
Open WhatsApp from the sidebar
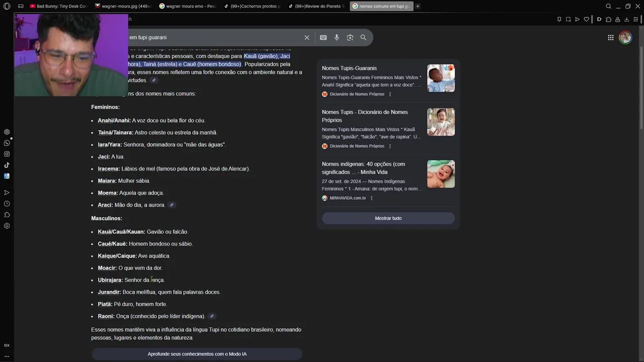click(x=7, y=143)
